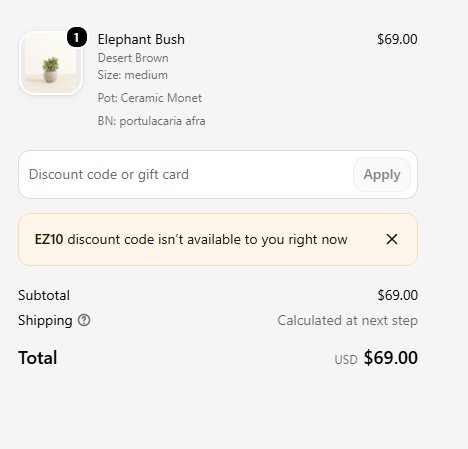Open the Shipping help question mark icon
The width and height of the screenshot is (468, 449).
pyautogui.click(x=84, y=320)
